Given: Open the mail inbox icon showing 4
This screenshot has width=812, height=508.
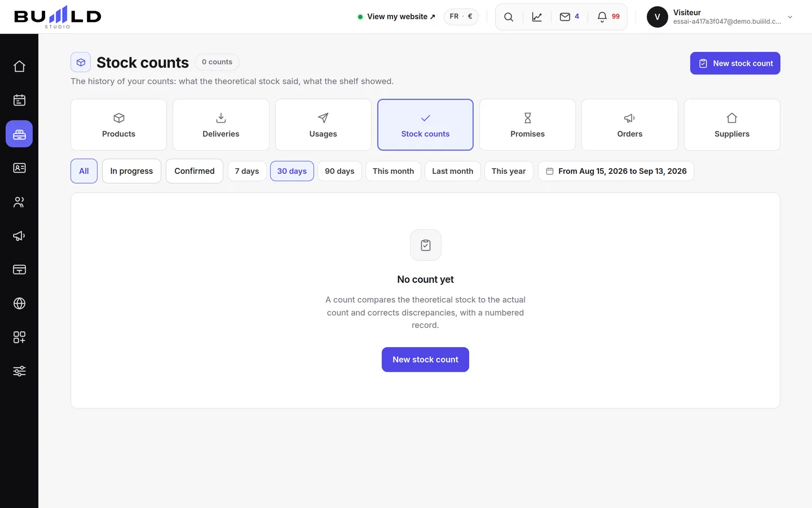Looking at the screenshot, I should click(x=569, y=17).
